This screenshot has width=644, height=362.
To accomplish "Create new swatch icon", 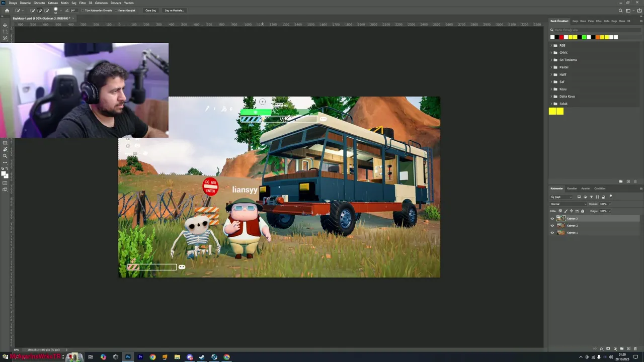I will click(x=628, y=182).
